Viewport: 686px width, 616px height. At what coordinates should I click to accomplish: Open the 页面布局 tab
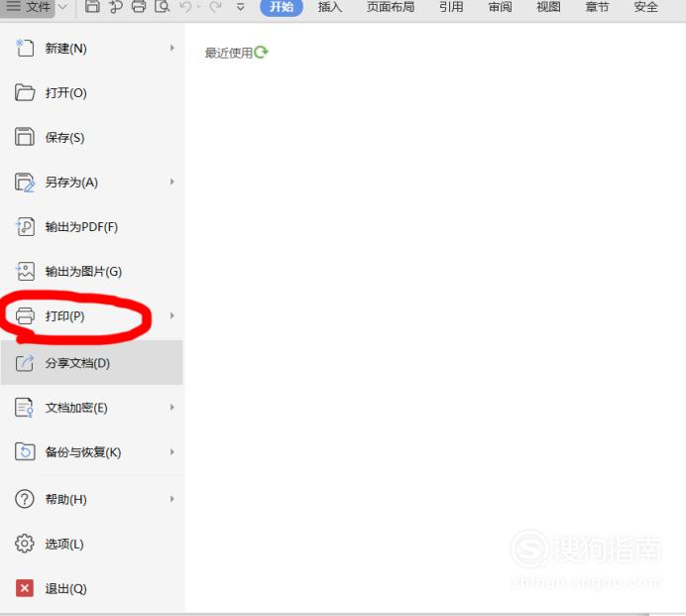coord(391,7)
